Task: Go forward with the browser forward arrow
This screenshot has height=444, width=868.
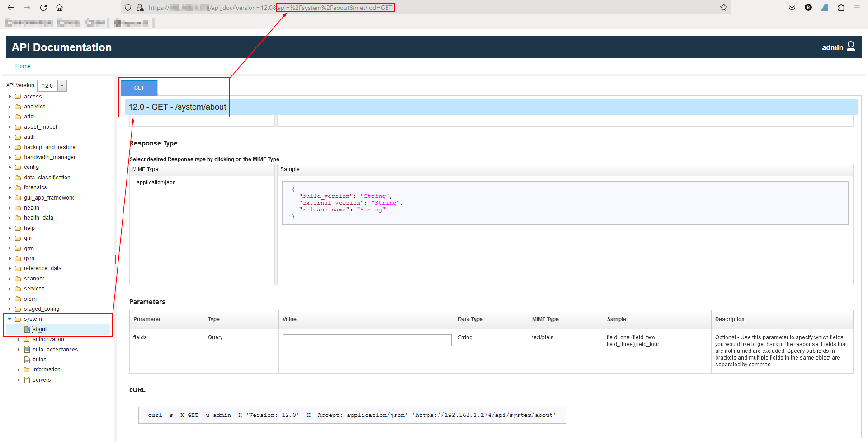Action: click(x=27, y=8)
